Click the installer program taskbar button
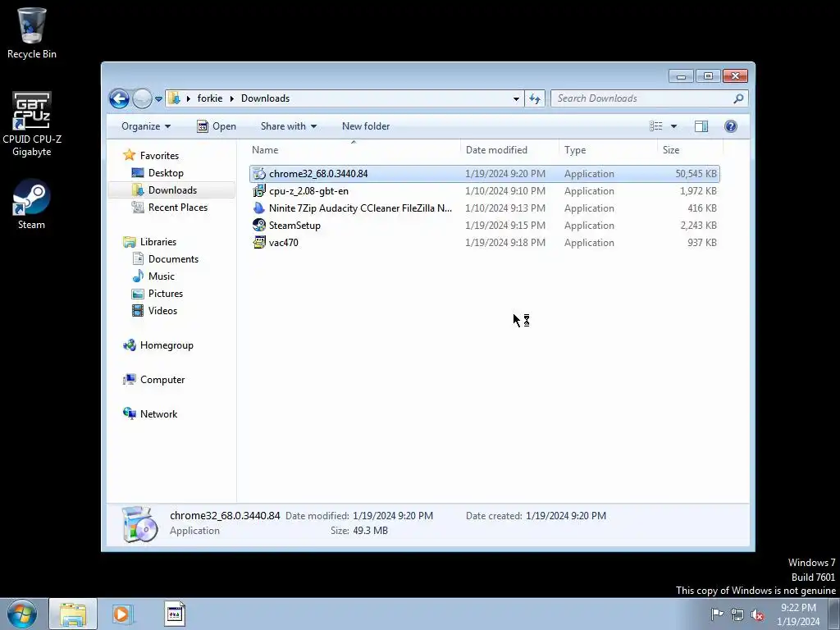840x630 pixels. pos(174,614)
